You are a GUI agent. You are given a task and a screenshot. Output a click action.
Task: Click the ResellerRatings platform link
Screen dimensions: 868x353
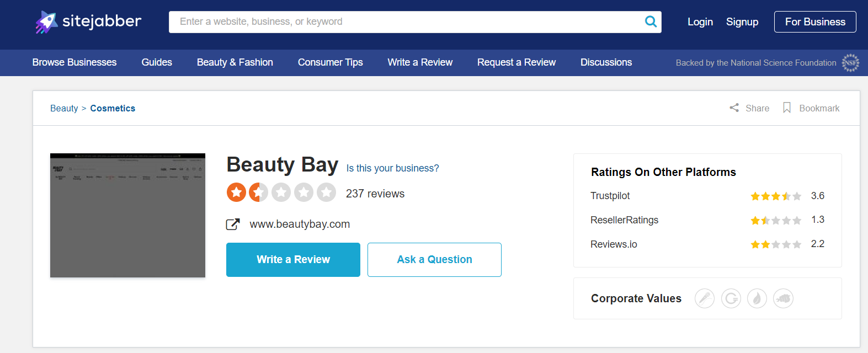624,220
